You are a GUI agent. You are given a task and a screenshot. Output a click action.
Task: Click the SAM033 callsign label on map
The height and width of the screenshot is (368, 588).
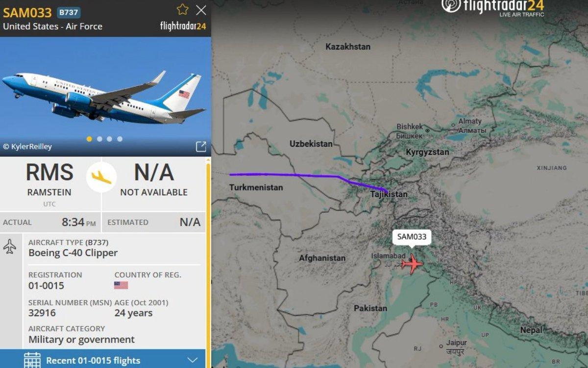[412, 237]
